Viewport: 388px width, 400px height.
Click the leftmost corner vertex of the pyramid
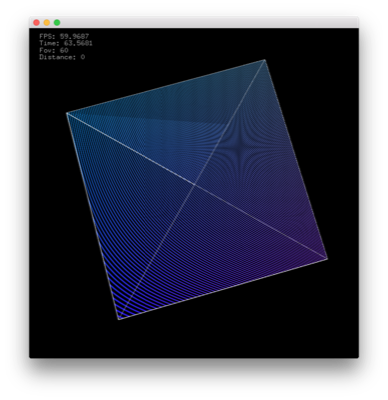coord(67,113)
